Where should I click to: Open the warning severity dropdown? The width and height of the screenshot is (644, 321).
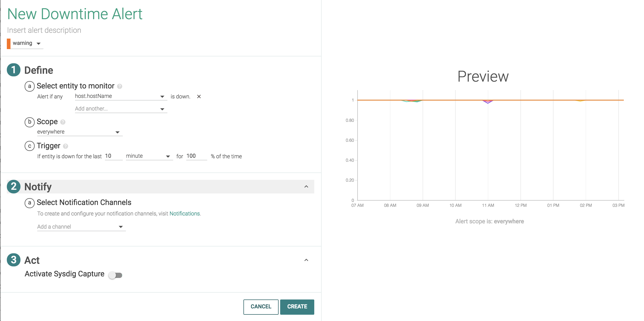[25, 43]
